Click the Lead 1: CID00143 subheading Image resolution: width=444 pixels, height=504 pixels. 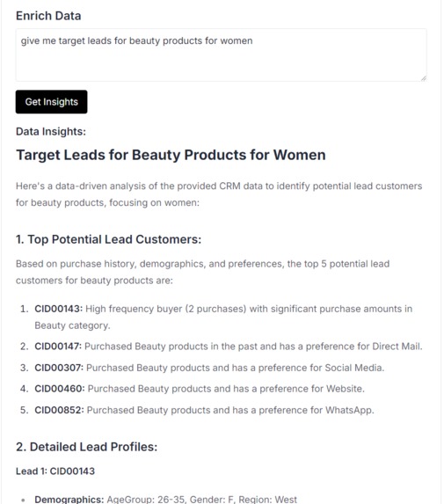[55, 471]
